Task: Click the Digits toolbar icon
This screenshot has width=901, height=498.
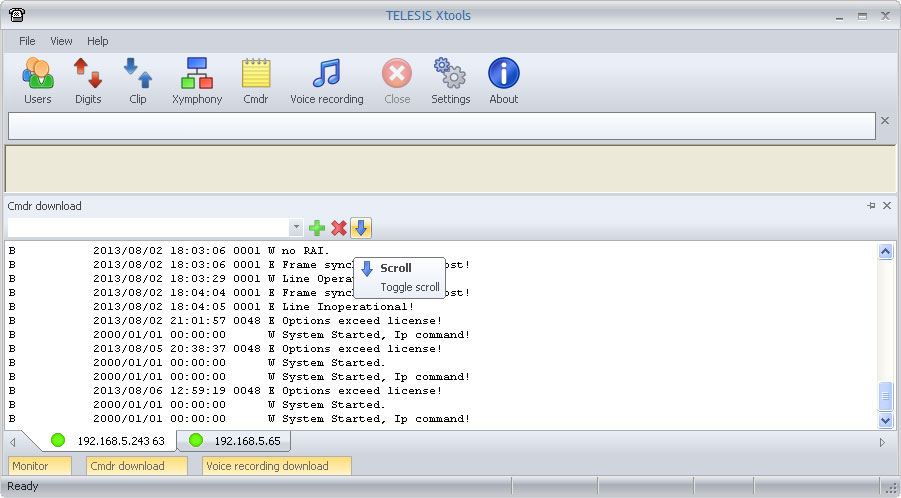Action: click(88, 81)
